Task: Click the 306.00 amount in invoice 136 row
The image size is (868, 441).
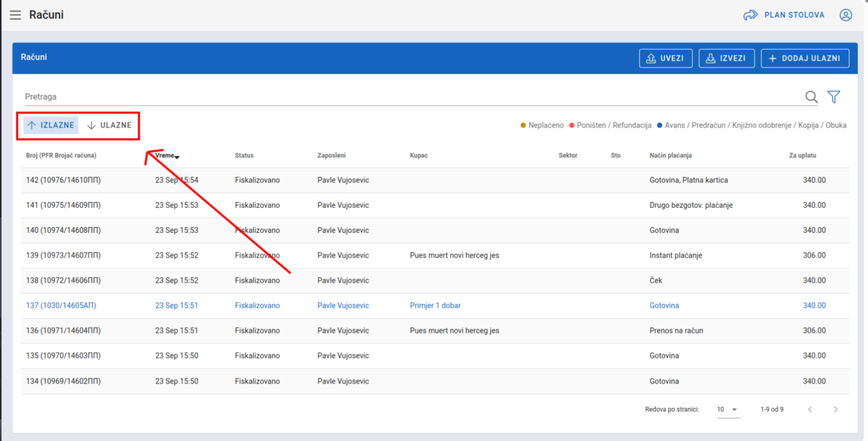Action: point(814,331)
